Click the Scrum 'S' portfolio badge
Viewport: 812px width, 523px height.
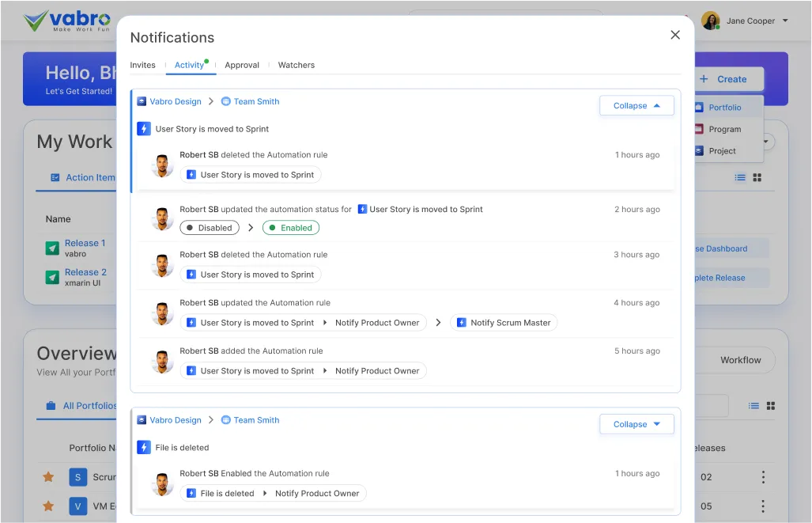[77, 477]
